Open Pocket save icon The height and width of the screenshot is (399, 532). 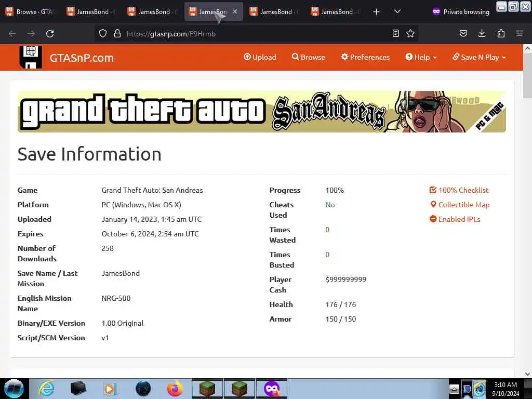tap(463, 33)
